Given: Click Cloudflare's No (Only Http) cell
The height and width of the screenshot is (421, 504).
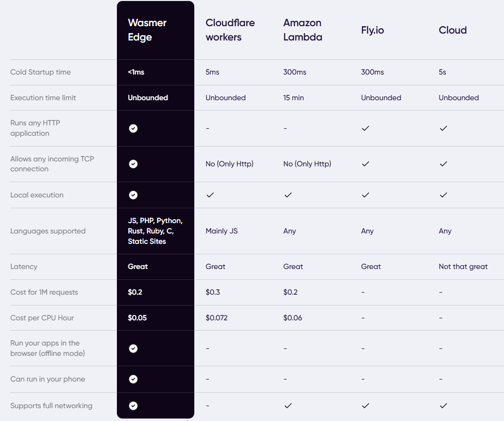Looking at the screenshot, I should click(x=229, y=164).
